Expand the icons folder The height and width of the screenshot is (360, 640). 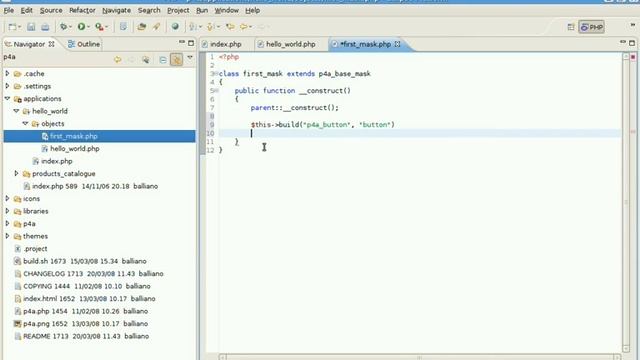[x=7, y=198]
